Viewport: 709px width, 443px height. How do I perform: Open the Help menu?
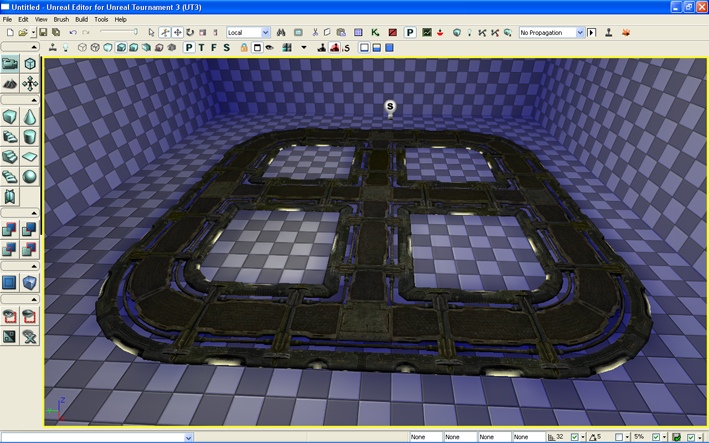(x=120, y=19)
